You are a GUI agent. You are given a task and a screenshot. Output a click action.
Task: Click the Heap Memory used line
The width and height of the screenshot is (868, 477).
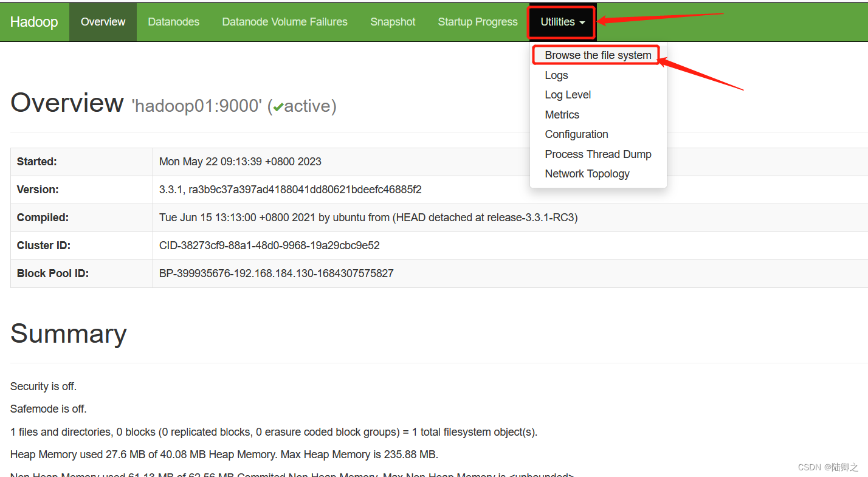coord(224,455)
